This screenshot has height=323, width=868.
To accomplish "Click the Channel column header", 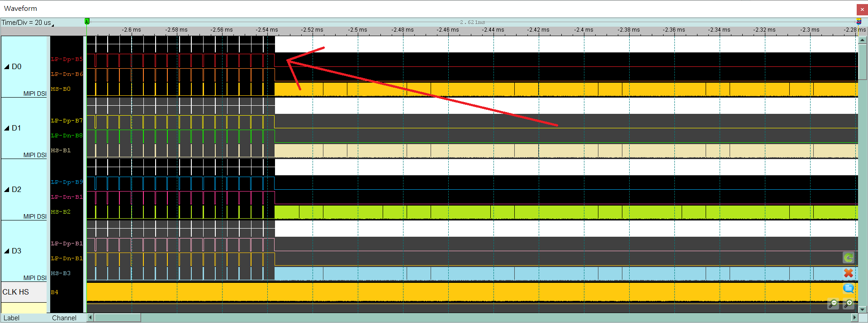I will (x=64, y=318).
